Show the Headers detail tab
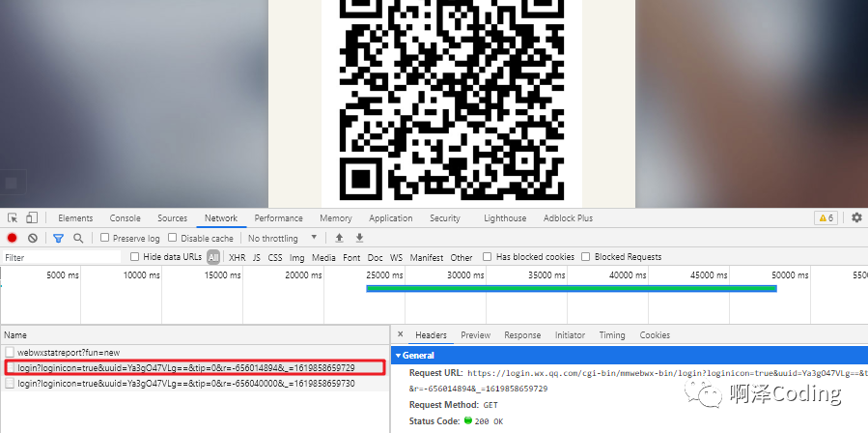Screen dimensions: 868x433 pyautogui.click(x=431, y=334)
